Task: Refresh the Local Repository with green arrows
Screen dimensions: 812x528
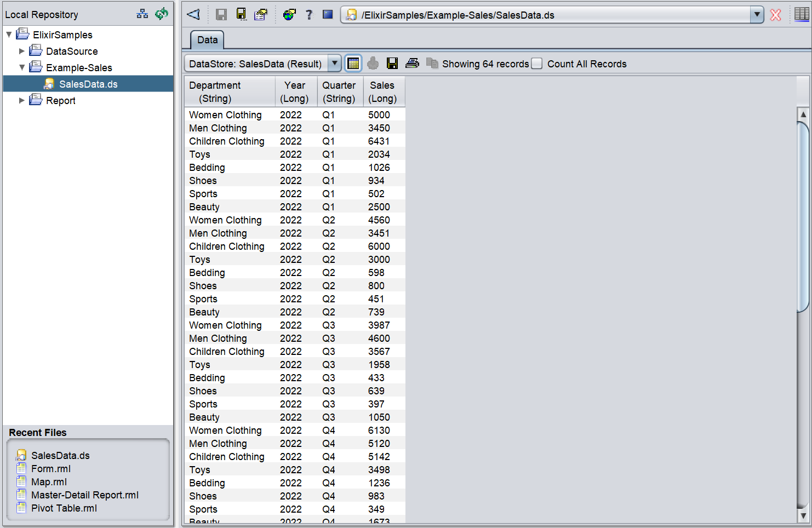Action: point(162,14)
